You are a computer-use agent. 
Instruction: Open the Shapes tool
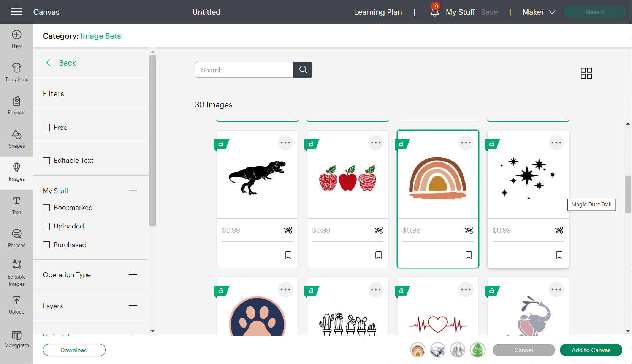[16, 139]
